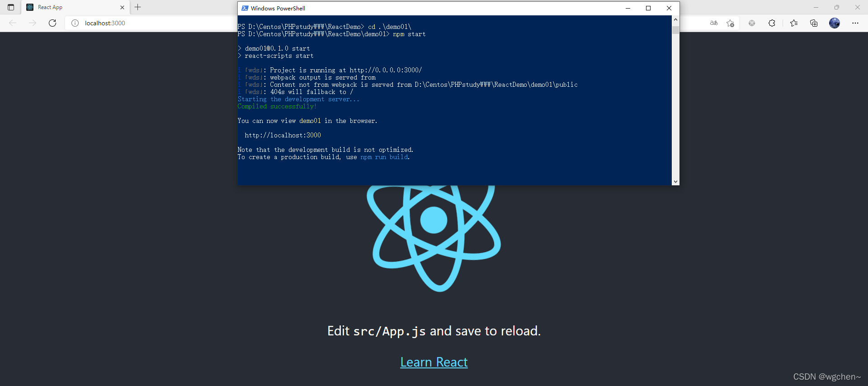868x386 pixels.
Task: Add this page to favorites
Action: pyautogui.click(x=730, y=23)
